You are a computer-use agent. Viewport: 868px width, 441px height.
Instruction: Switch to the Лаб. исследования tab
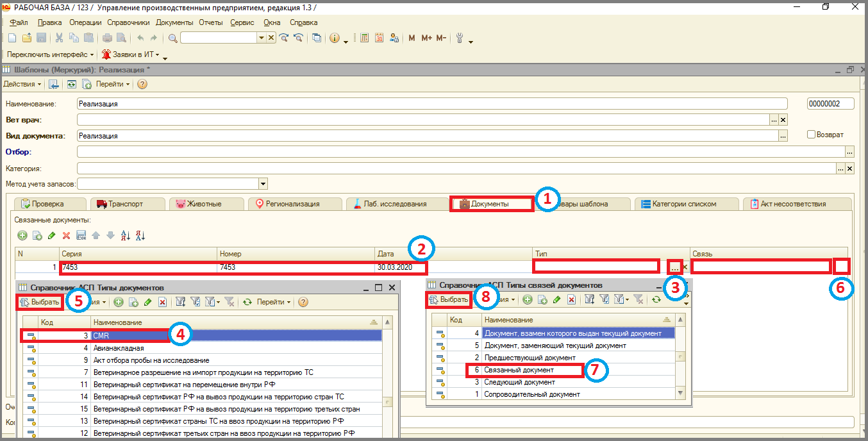click(396, 204)
